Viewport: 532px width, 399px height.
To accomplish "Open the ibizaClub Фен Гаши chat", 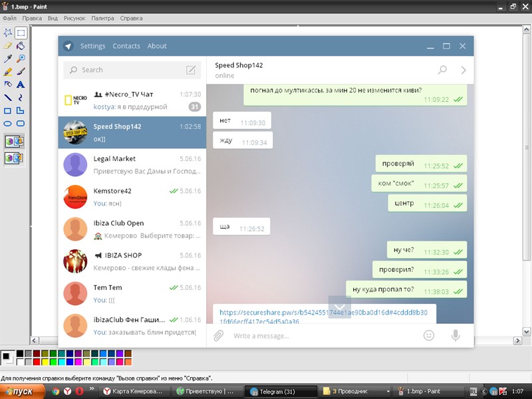I will [132, 326].
